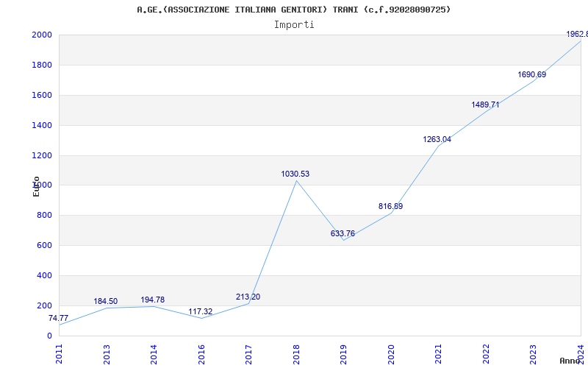The image size is (588, 368).
Task: Click the 2020 x-axis year
Action: coord(391,354)
